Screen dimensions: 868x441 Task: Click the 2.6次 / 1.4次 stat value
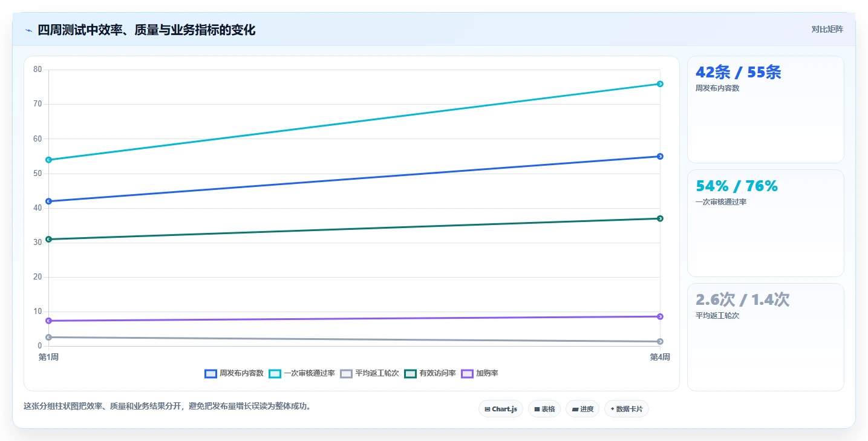(x=743, y=300)
